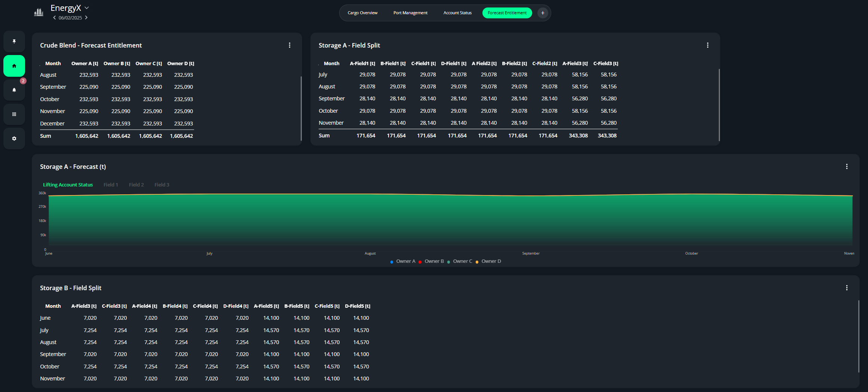Select Field 1 chart tab
868x392 pixels.
[x=111, y=185]
